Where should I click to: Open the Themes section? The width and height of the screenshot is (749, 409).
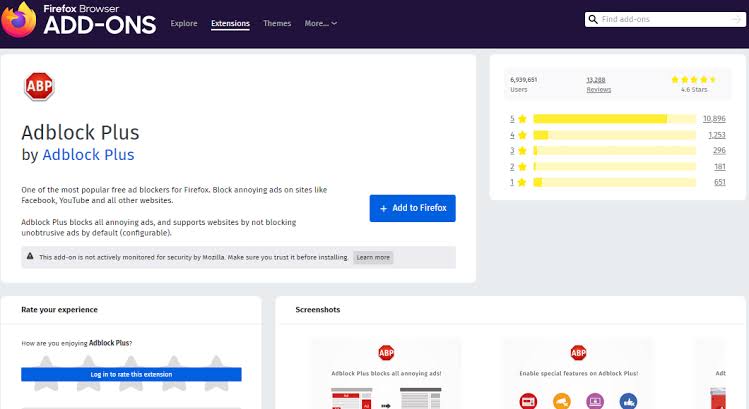(x=277, y=23)
